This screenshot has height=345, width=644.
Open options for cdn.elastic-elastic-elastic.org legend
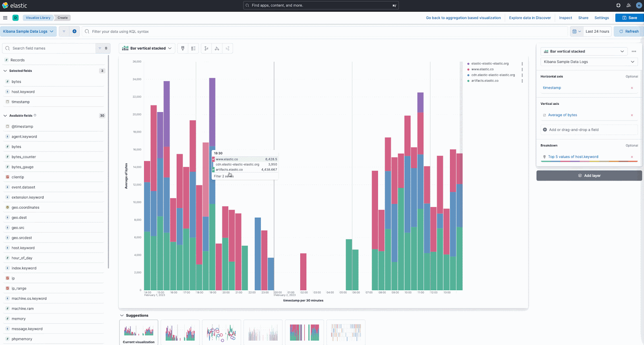pyautogui.click(x=522, y=75)
